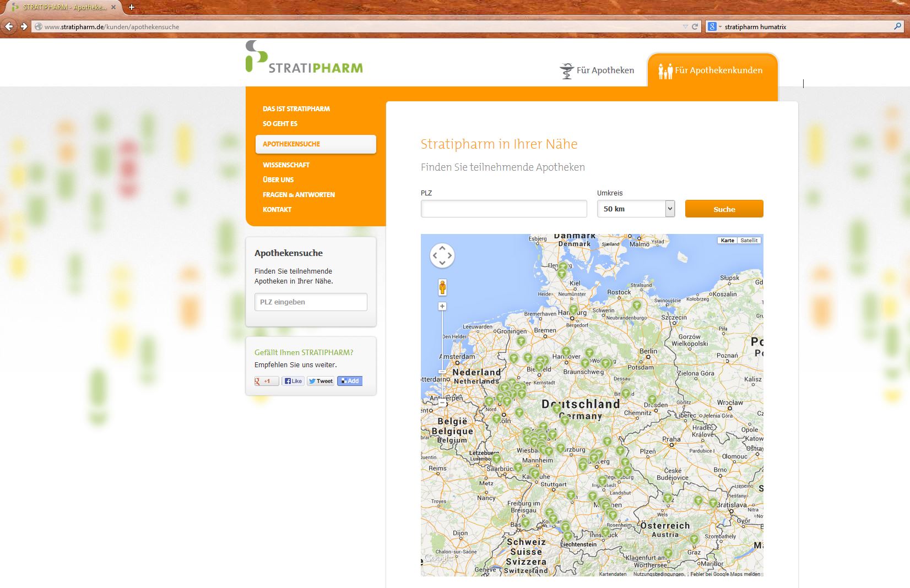Viewport: 910px width, 588px height.
Task: Open DAS IST STRATIPHARM menu item
Action: click(x=296, y=109)
